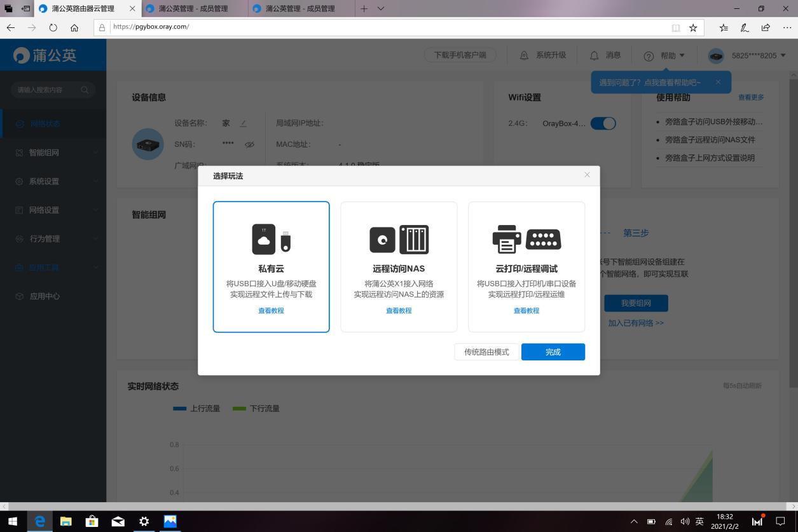Open the 帮助 dropdown menu

point(664,55)
